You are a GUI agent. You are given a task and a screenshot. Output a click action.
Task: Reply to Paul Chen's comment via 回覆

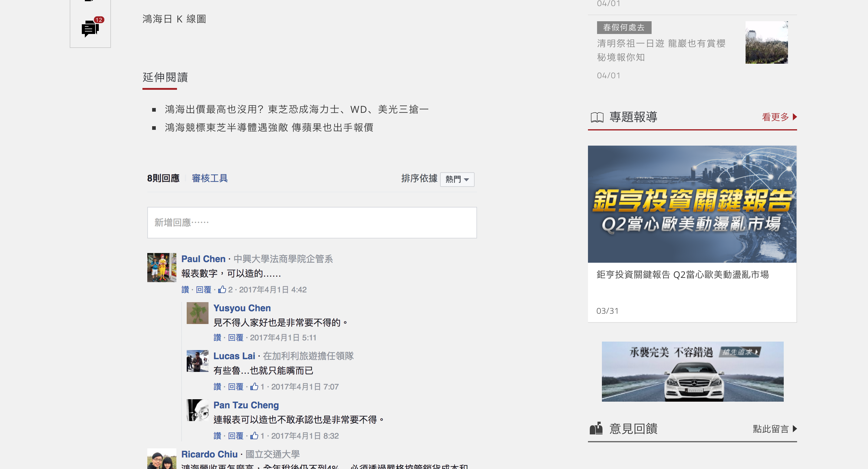(204, 290)
